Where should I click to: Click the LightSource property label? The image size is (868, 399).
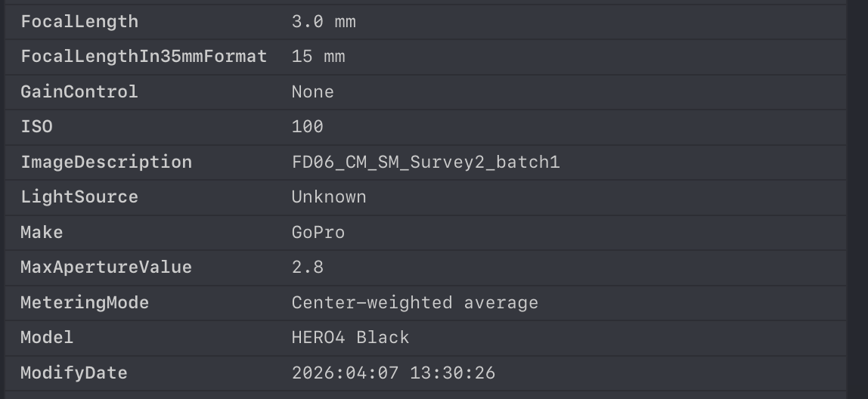(x=79, y=197)
